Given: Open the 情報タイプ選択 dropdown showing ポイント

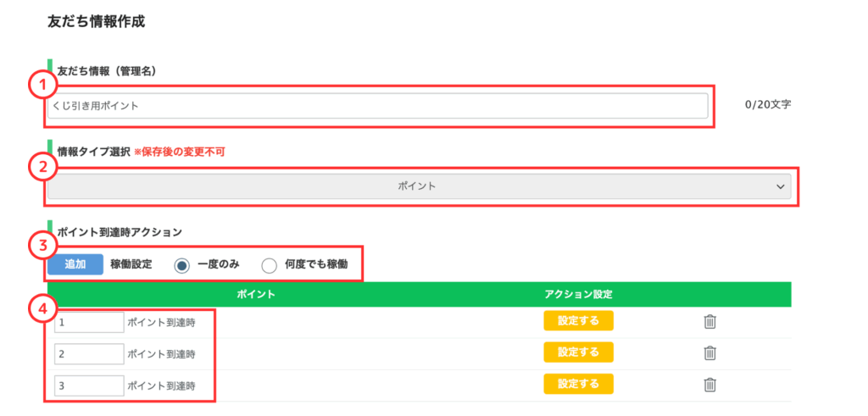Looking at the screenshot, I should 419,187.
